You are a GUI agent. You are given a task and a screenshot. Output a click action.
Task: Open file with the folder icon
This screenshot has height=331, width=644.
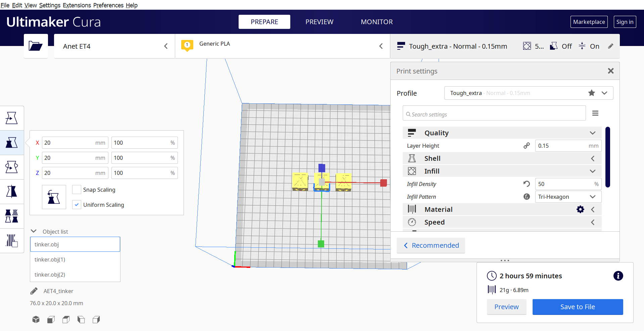pyautogui.click(x=36, y=46)
